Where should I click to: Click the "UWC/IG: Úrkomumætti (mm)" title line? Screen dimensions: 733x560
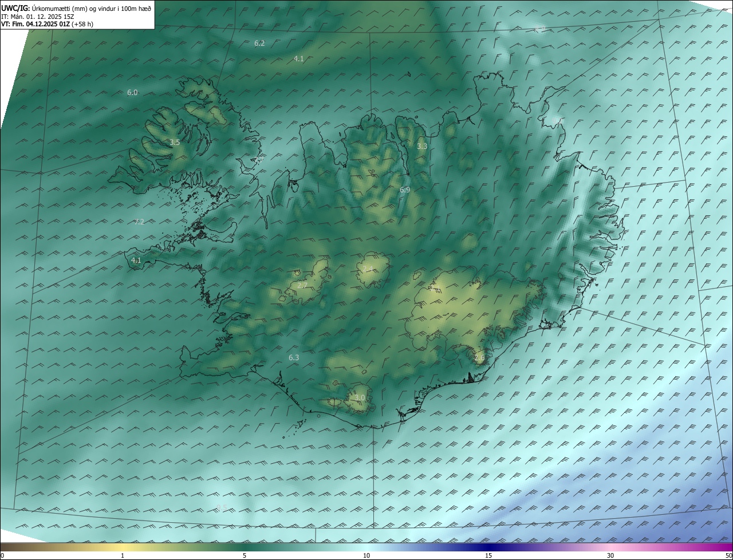(76, 8)
